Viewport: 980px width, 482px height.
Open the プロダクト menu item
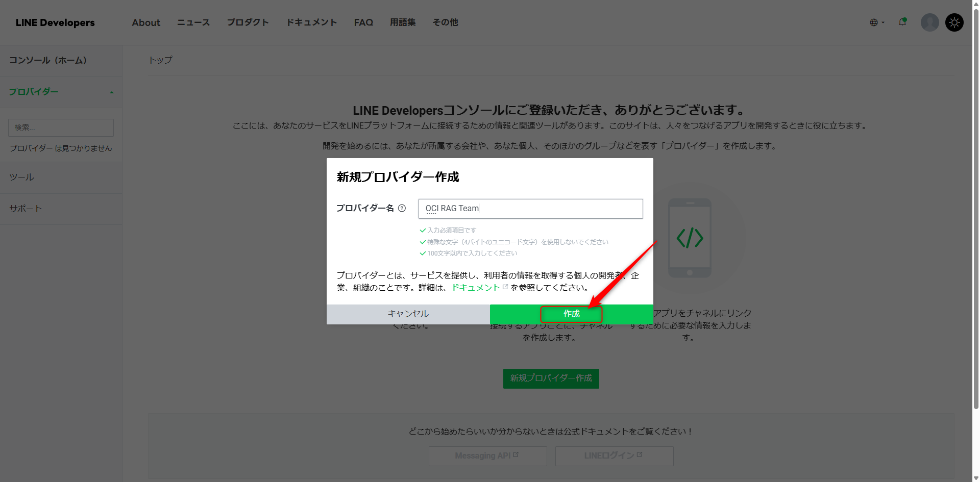pyautogui.click(x=248, y=22)
